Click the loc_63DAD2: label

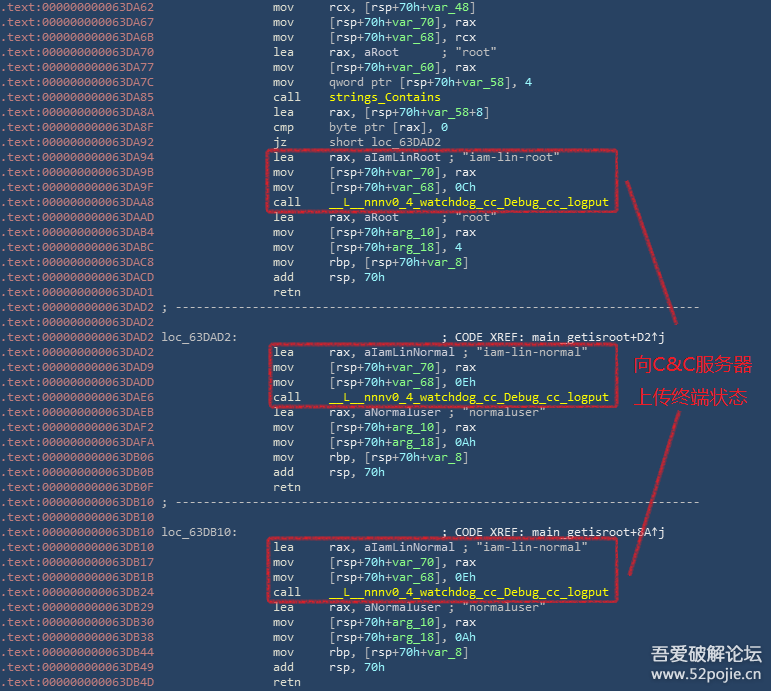tap(200, 337)
